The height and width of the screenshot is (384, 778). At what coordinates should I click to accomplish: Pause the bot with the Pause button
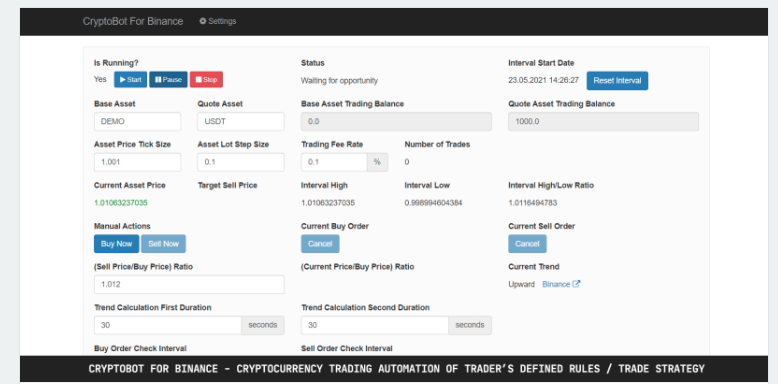click(x=168, y=79)
